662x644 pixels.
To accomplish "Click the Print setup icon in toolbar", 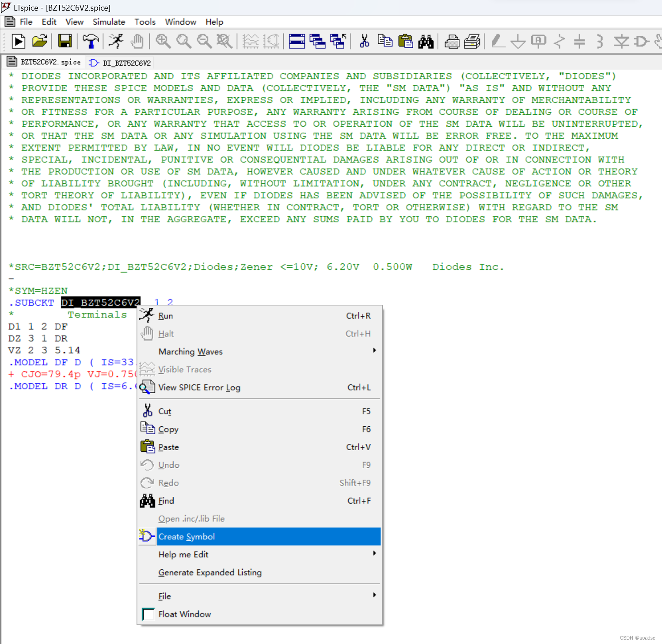I will tap(472, 42).
